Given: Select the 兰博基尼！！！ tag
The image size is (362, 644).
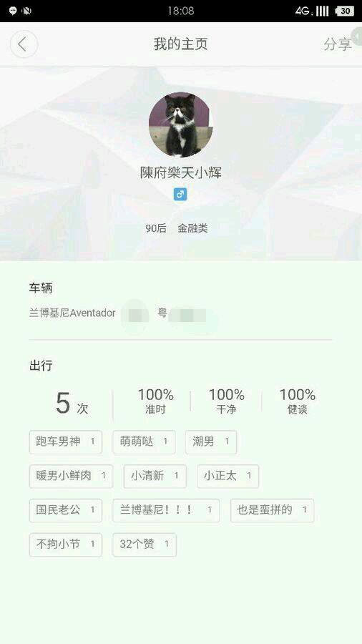Looking at the screenshot, I should 166,510.
